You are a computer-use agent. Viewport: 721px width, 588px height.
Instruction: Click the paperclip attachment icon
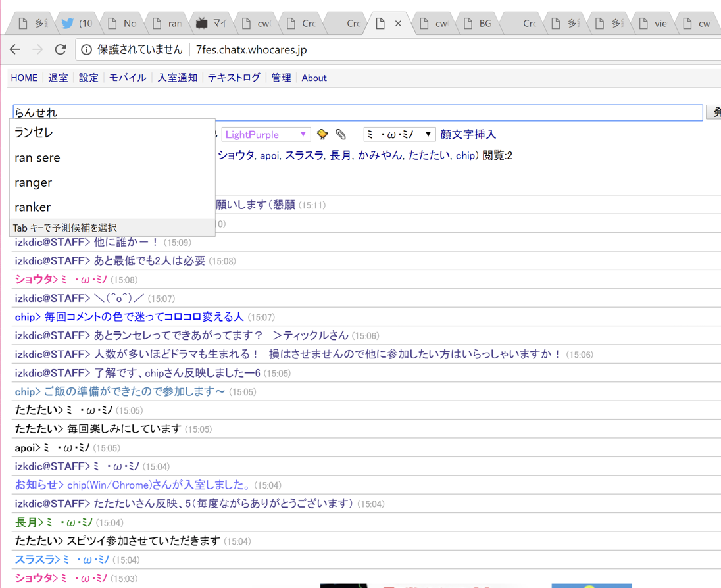coord(341,134)
